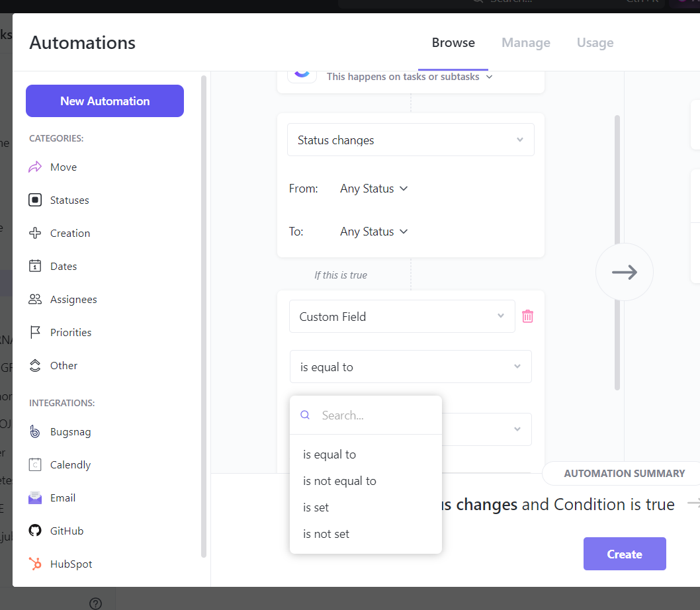Click the Priorities flag icon
Screen dimensions: 700x610
point(35,332)
